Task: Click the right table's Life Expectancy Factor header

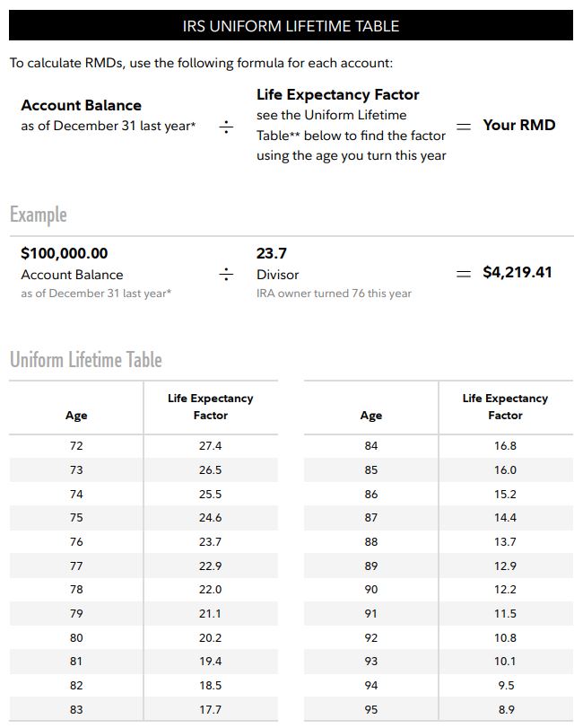Action: click(505, 407)
